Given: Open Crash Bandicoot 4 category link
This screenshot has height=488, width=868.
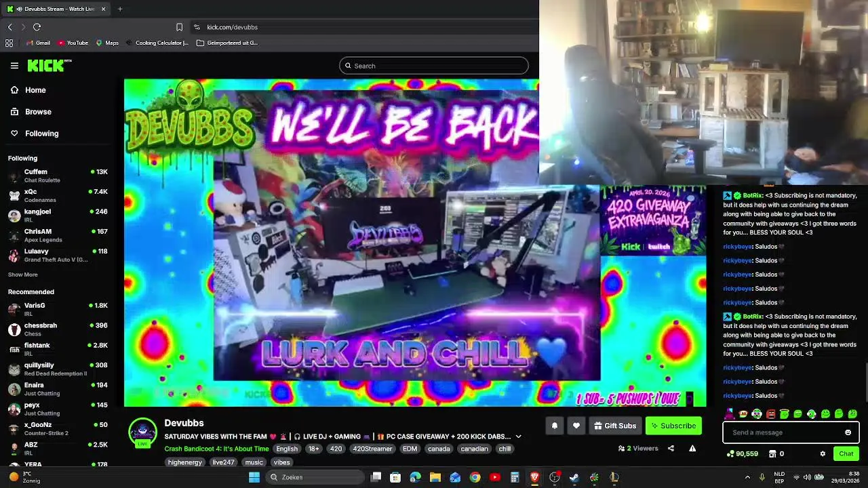Looking at the screenshot, I should [216, 449].
